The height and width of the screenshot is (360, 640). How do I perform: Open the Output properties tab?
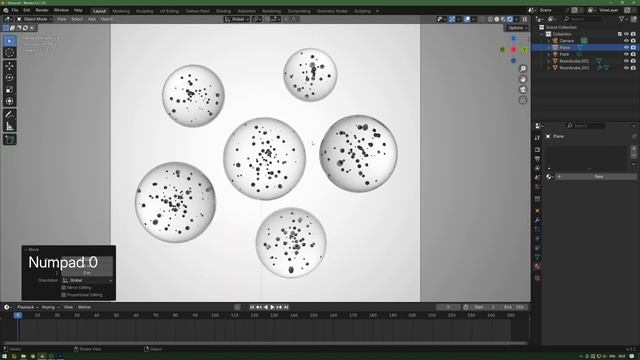tap(538, 159)
